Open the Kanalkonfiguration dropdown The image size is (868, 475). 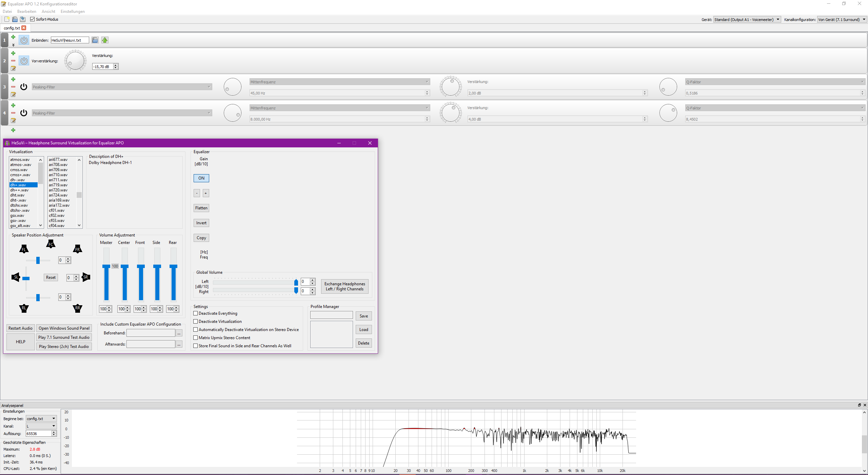842,20
